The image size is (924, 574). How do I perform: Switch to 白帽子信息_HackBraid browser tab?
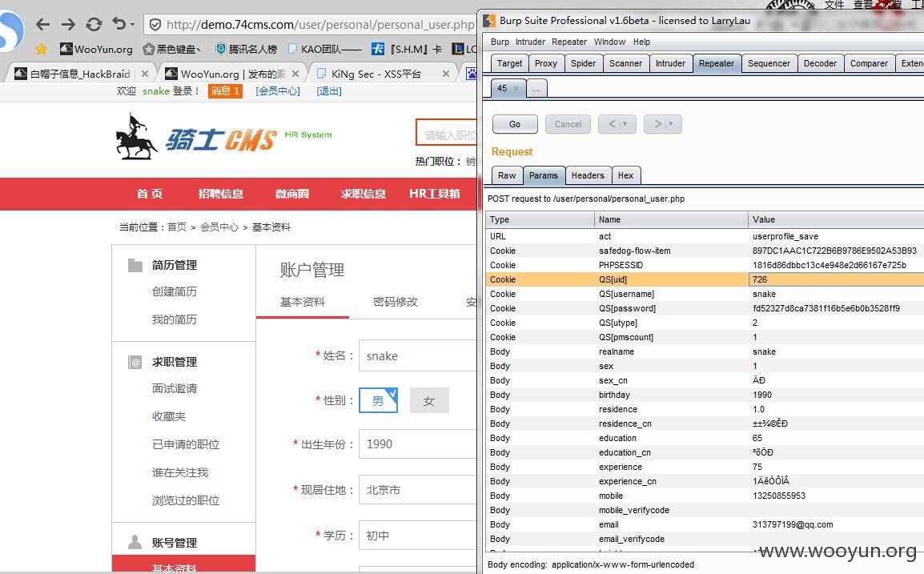coord(79,74)
